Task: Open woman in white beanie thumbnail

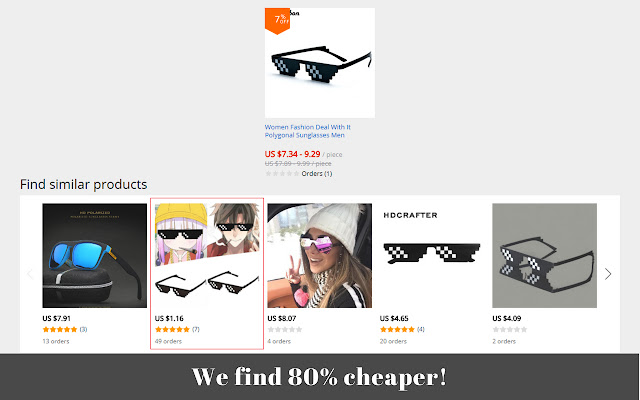Action: tap(320, 256)
